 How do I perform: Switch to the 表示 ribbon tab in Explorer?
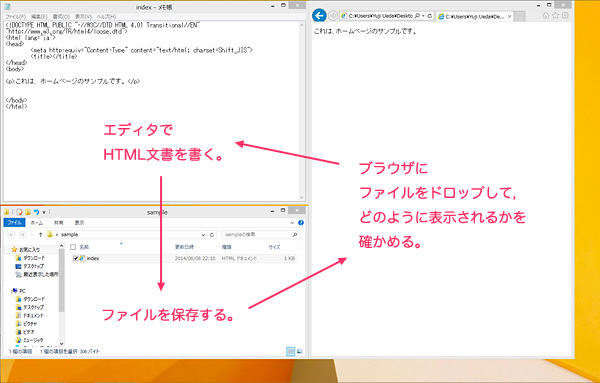(x=79, y=223)
